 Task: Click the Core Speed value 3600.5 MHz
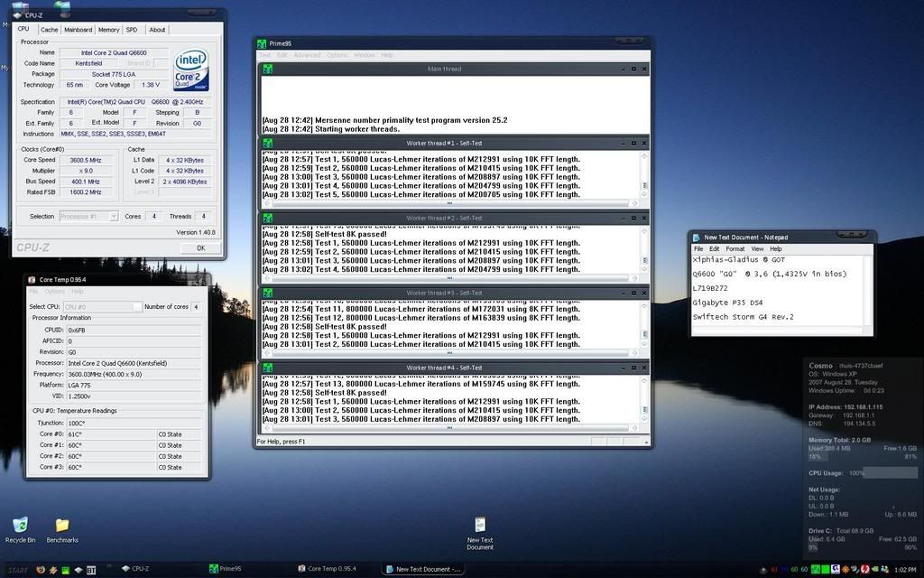point(86,161)
